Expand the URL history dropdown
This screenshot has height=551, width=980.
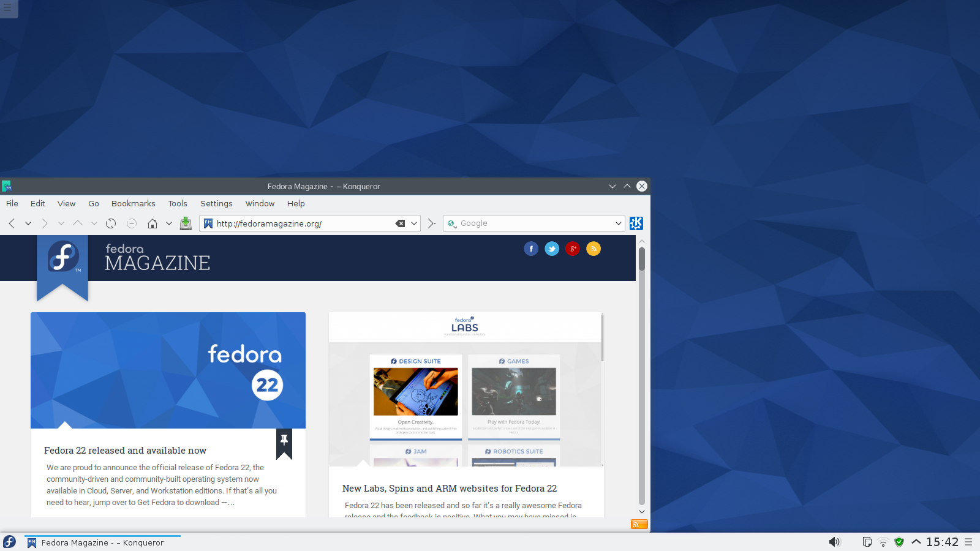pyautogui.click(x=414, y=223)
